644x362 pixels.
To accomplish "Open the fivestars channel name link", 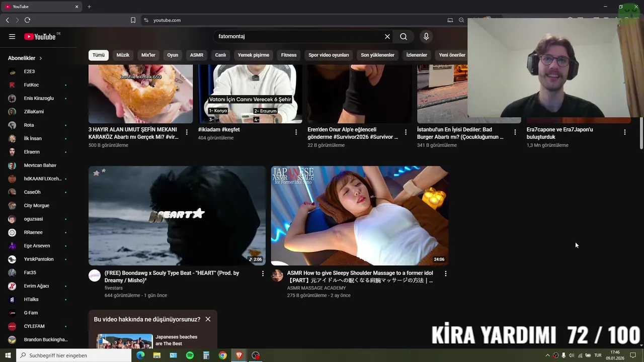I will click(114, 288).
